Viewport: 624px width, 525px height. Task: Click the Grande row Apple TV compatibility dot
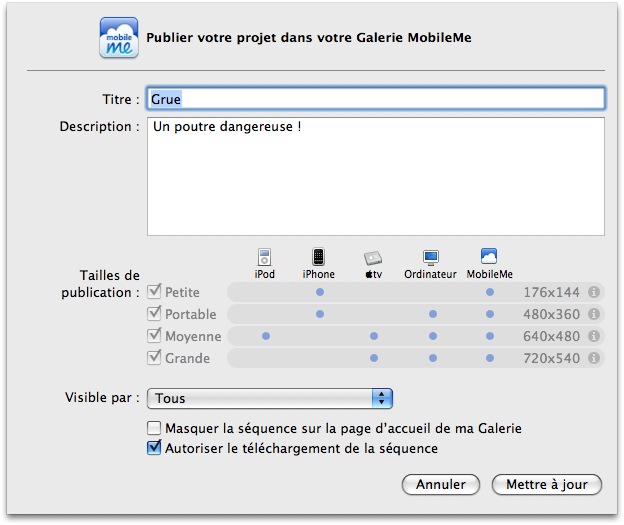click(374, 358)
